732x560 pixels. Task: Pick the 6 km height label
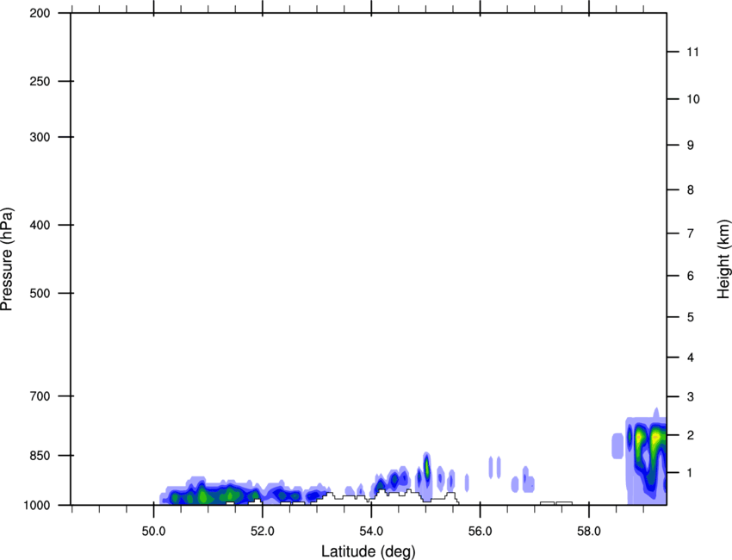click(691, 276)
